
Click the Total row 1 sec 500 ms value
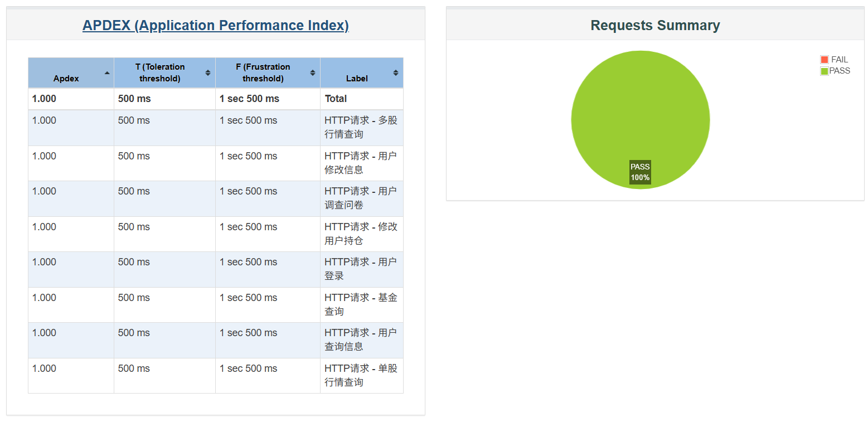point(249,99)
